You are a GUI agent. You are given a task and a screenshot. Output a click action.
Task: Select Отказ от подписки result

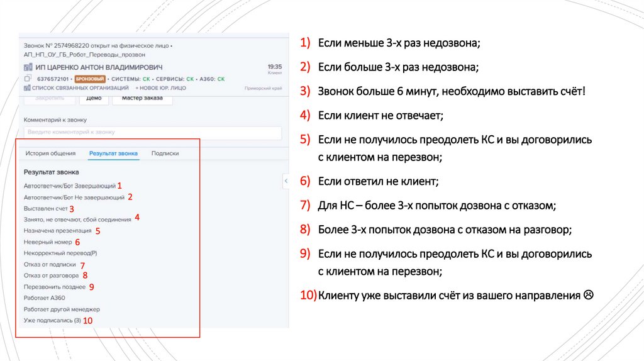(x=50, y=265)
